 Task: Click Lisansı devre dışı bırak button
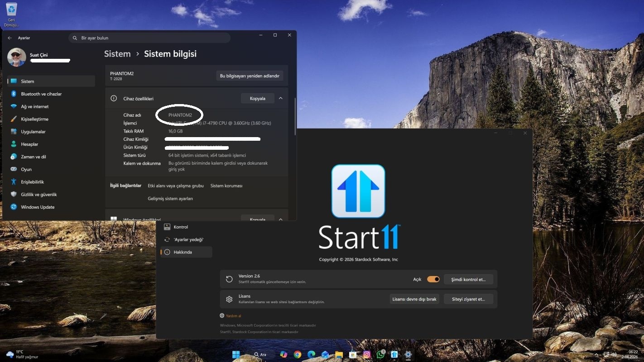click(414, 299)
